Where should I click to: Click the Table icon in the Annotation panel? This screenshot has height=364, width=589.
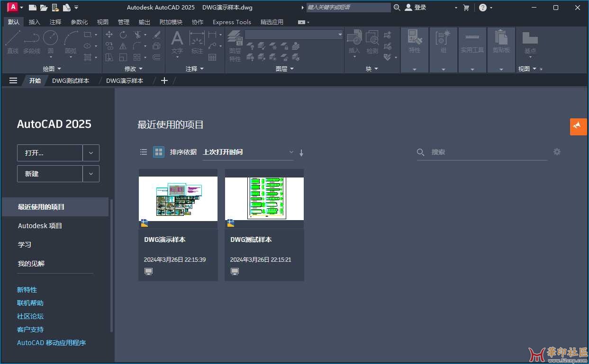tap(212, 57)
